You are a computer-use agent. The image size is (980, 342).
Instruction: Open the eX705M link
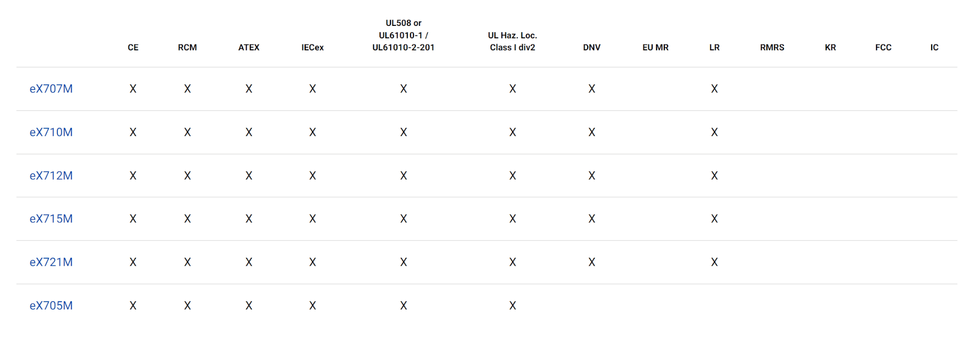pyautogui.click(x=51, y=306)
